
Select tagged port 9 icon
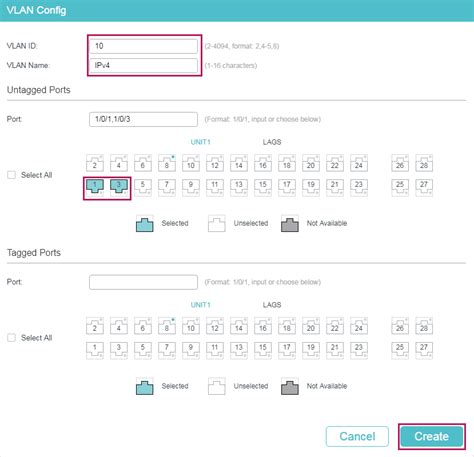click(x=191, y=350)
